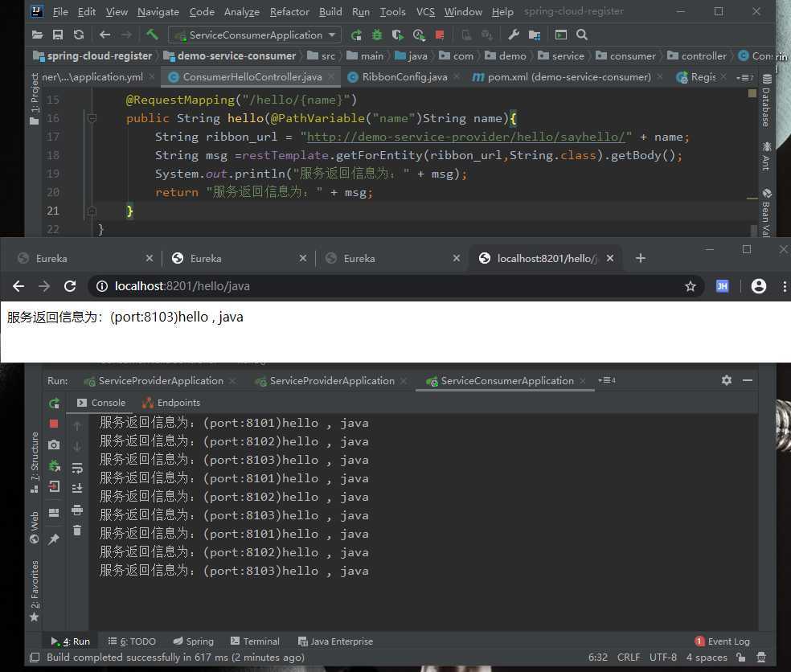Viewport: 791px width, 672px height.
Task: Clear console output with trash icon
Action: pyautogui.click(x=77, y=531)
